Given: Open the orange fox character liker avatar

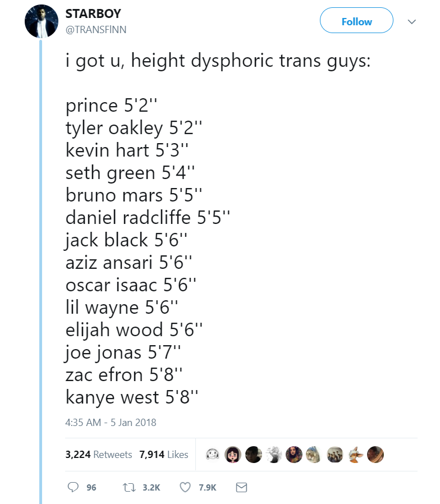Looking at the screenshot, I should (x=355, y=455).
